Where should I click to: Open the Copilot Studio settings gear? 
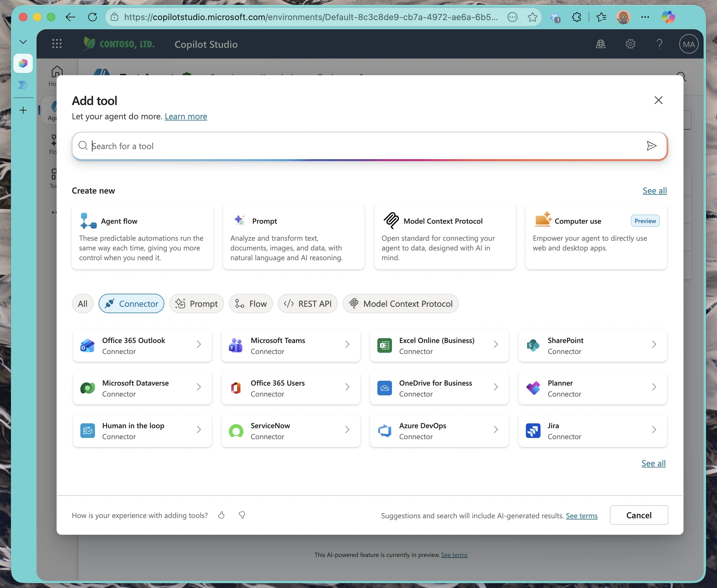point(630,44)
